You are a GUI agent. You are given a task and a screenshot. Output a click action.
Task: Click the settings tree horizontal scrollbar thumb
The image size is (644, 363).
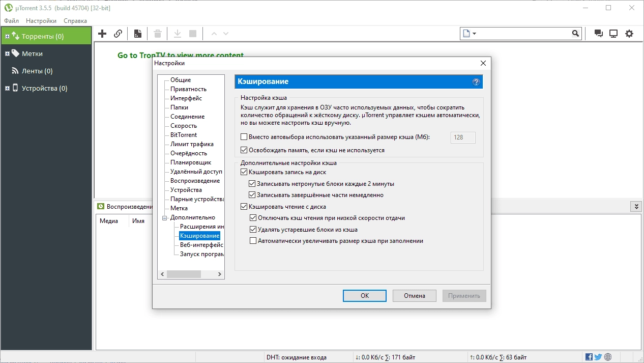(184, 274)
